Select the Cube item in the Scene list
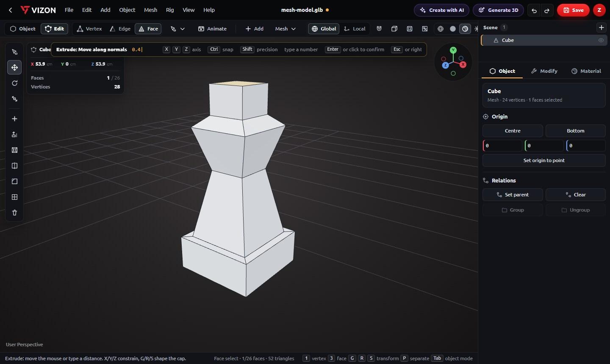Image resolution: width=610 pixels, height=364 pixels. click(x=544, y=40)
